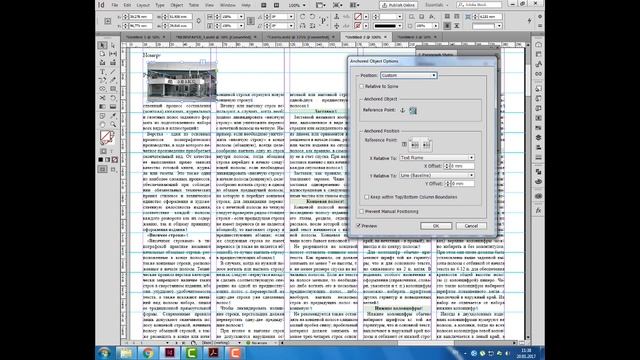This screenshot has width=640, height=360.
Task: Open the Type menu
Action: pyautogui.click(x=160, y=5)
